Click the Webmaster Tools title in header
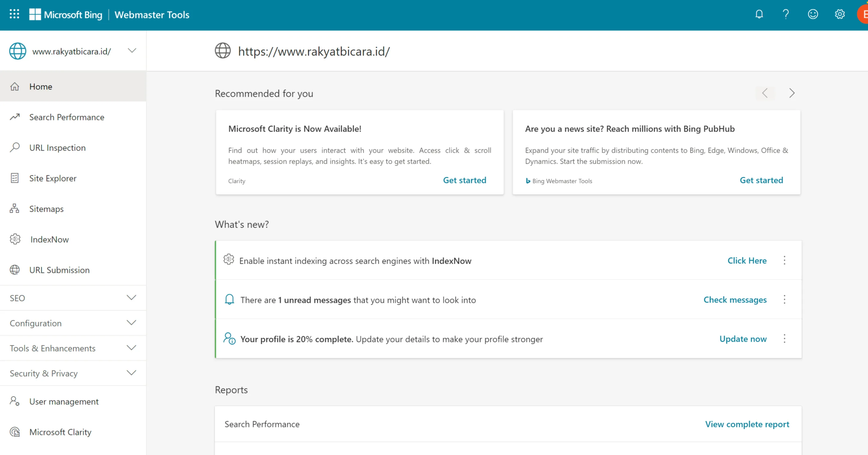 [152, 14]
